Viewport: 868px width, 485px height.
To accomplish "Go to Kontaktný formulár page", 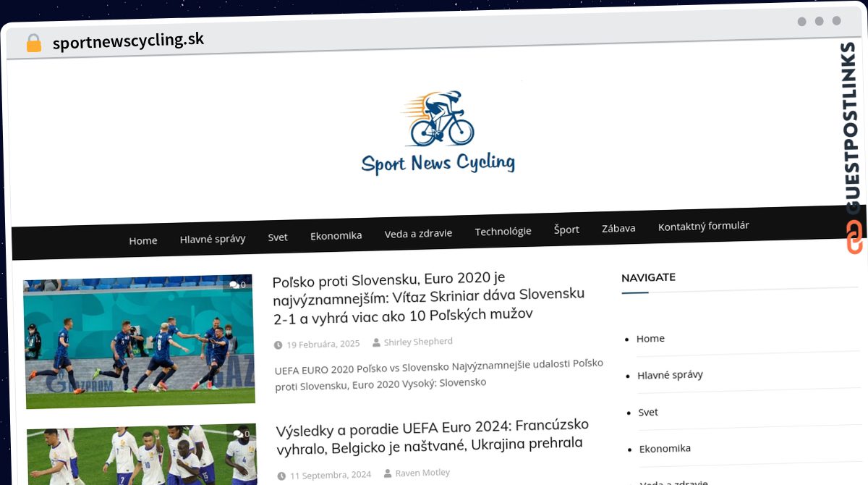I will point(703,227).
